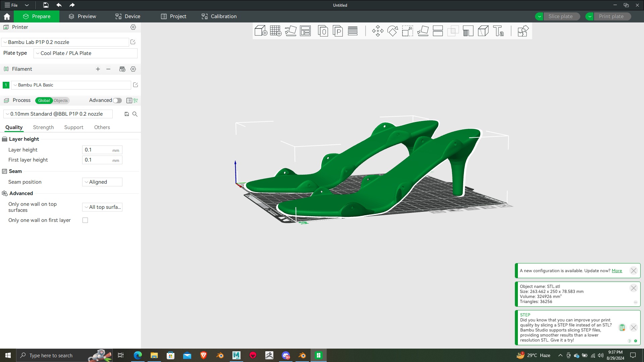Screen dimensions: 644x362
Task: Edit the Bambu PLA Basic filament preset
Action: pyautogui.click(x=136, y=85)
